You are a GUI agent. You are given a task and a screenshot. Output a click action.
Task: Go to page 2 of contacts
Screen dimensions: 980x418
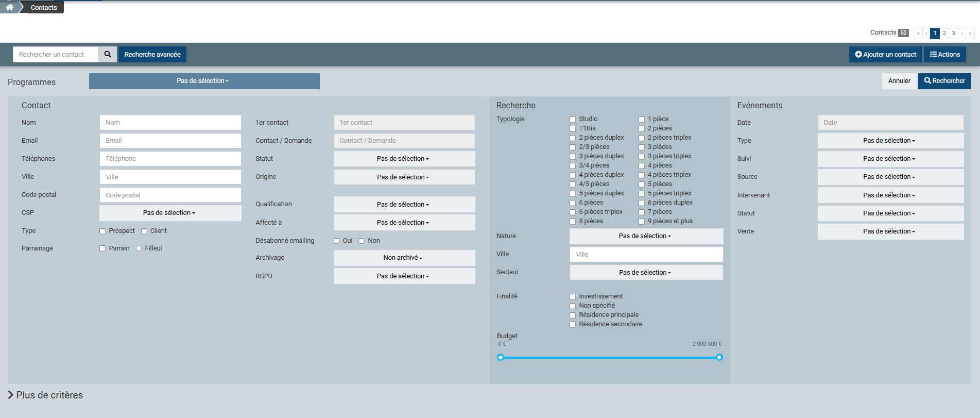coord(944,33)
